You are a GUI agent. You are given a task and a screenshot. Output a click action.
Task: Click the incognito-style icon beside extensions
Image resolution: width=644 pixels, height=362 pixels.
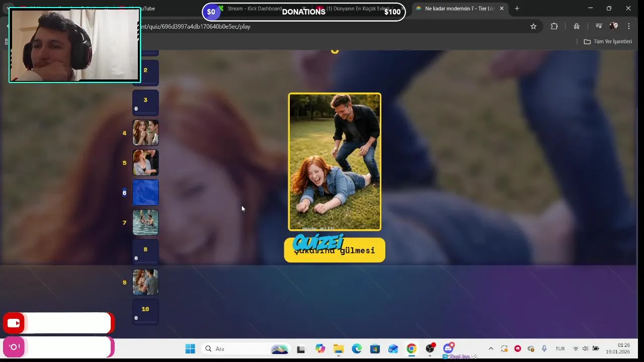coord(577,26)
